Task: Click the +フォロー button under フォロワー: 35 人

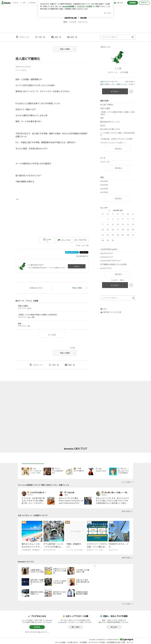Action: pyautogui.click(x=115, y=285)
